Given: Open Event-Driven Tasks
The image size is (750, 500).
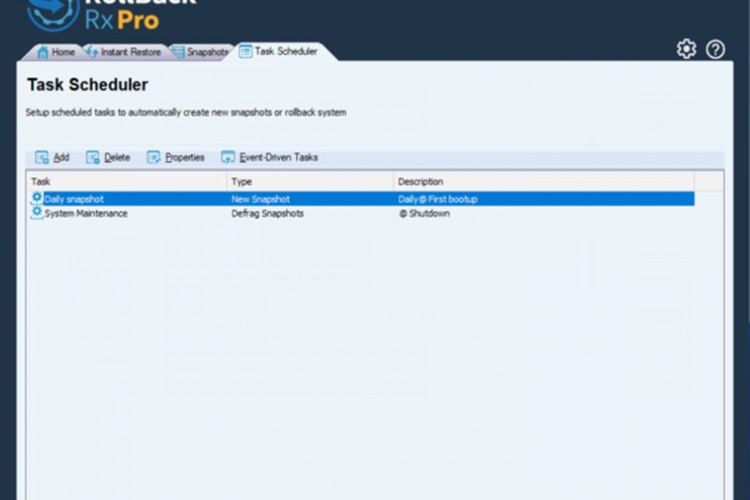Looking at the screenshot, I should [270, 157].
